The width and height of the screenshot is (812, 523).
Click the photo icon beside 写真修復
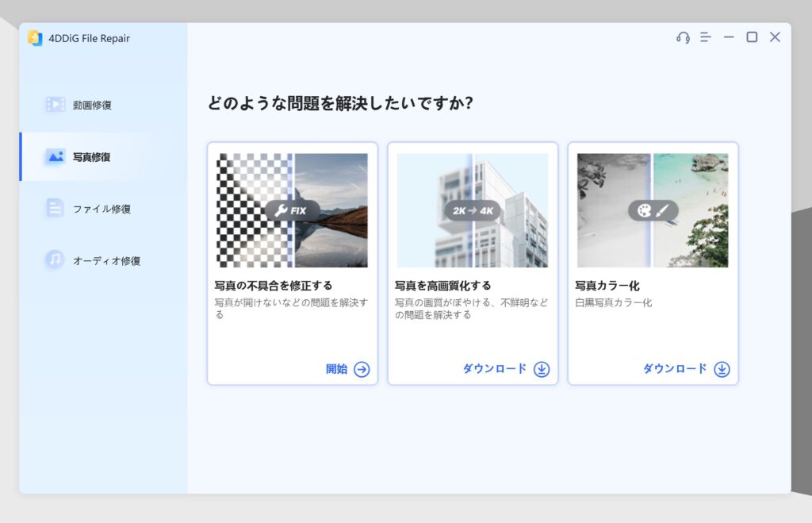tap(55, 156)
